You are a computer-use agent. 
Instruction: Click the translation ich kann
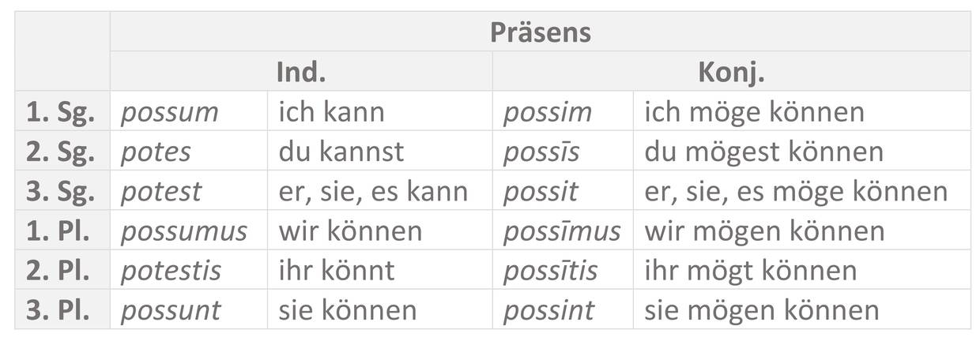pos(331,112)
